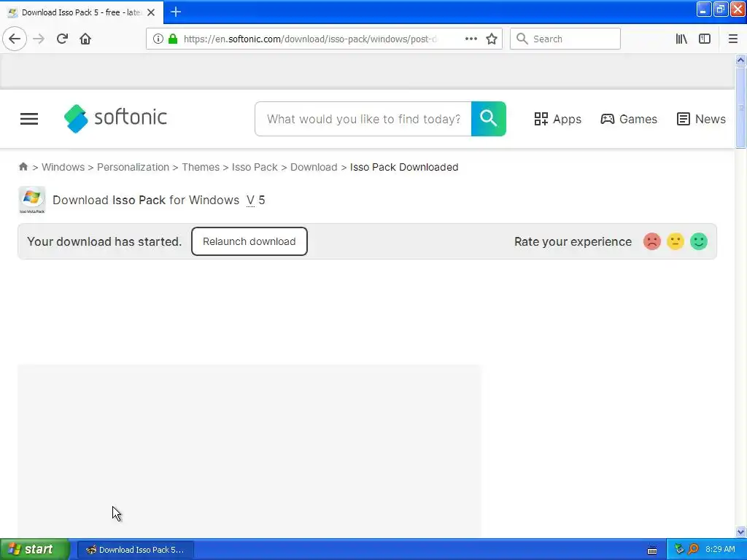Go to Isso Pack breadcrumb link
Screen dimensions: 747x560
pyautogui.click(x=255, y=167)
